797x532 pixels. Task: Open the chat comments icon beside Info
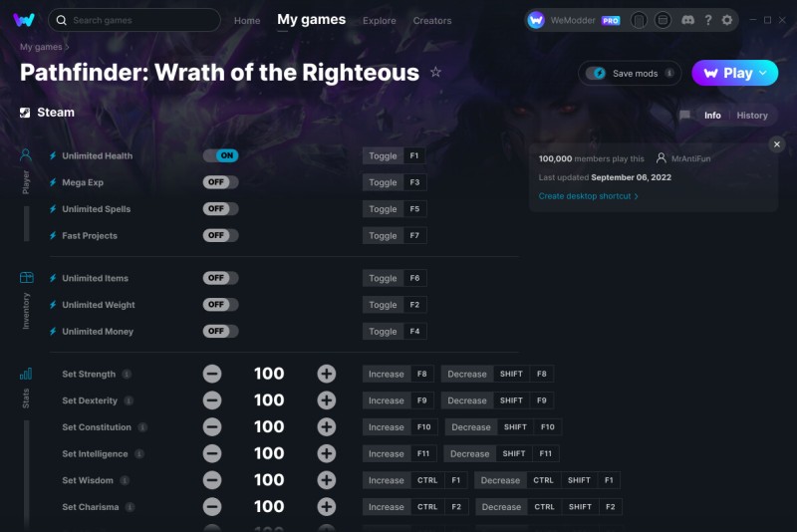pyautogui.click(x=684, y=116)
